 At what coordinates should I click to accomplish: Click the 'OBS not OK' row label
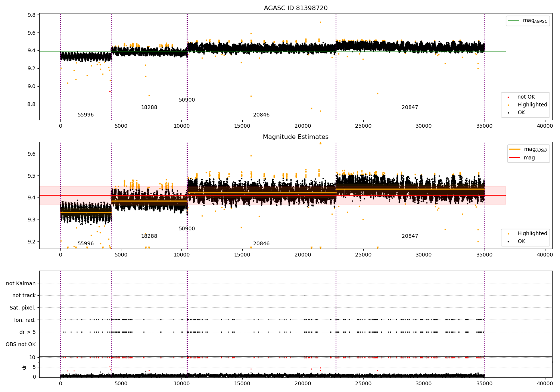[x=21, y=344]
